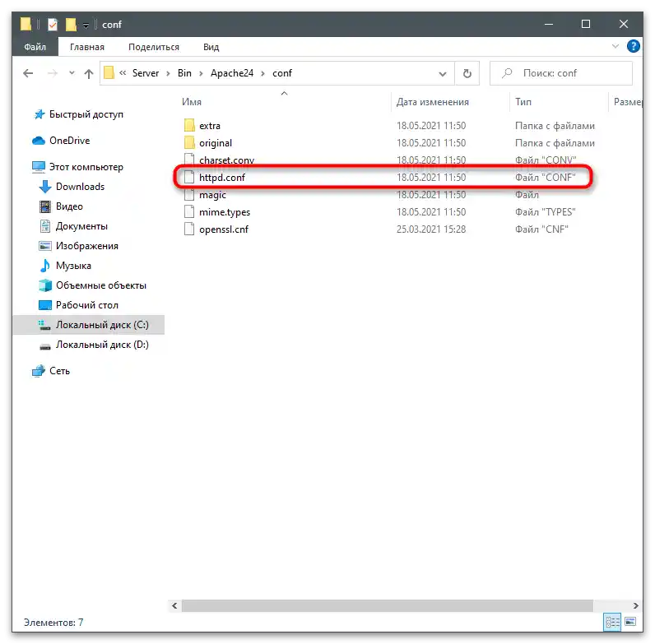Click Apache24 in the address breadcrumb

(x=232, y=73)
